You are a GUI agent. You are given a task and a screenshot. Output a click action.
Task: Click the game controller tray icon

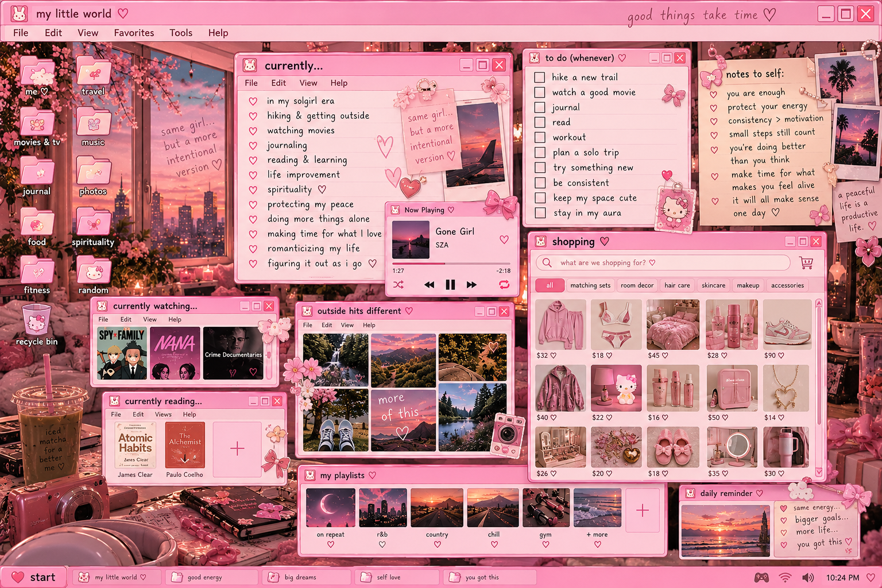[761, 577]
